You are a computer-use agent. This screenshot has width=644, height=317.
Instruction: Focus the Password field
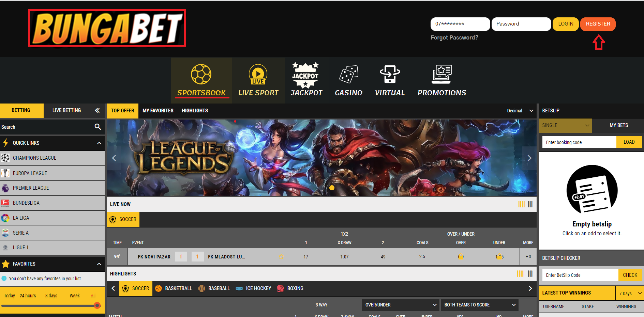coord(521,24)
